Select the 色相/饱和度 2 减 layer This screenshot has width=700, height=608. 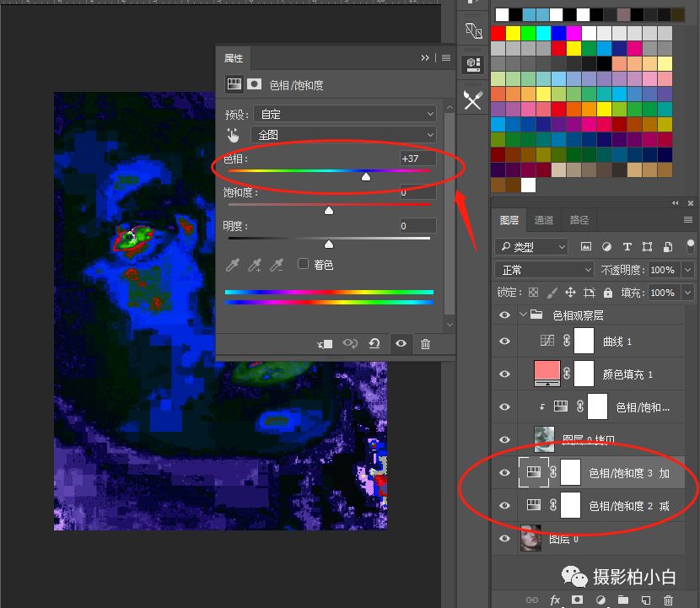[x=628, y=506]
